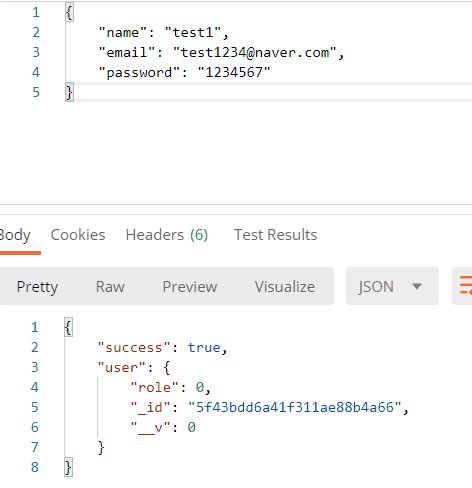This screenshot has width=472, height=488.
Task: Collapse the response root brace on line 1
Action: [68, 327]
